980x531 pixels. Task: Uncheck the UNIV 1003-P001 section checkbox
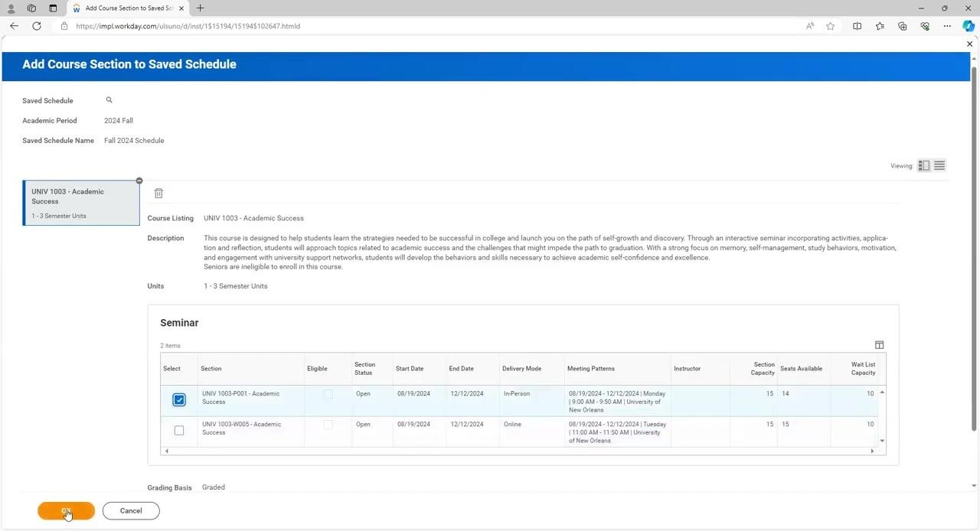[179, 400]
